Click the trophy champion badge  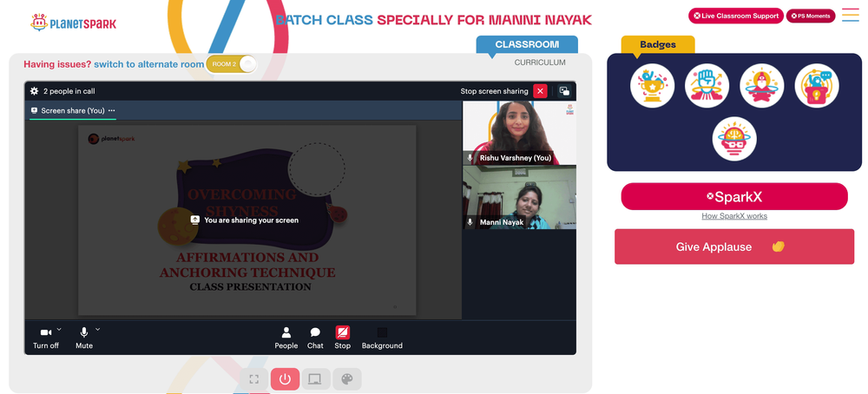click(x=652, y=86)
